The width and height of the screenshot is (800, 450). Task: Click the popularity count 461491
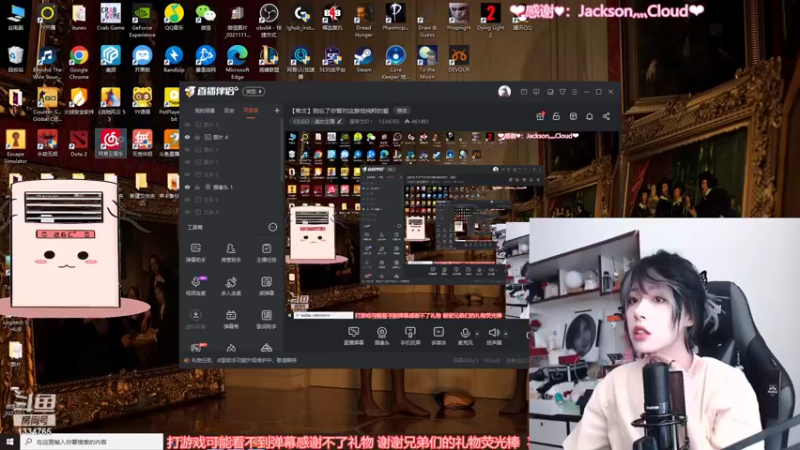pyautogui.click(x=416, y=121)
